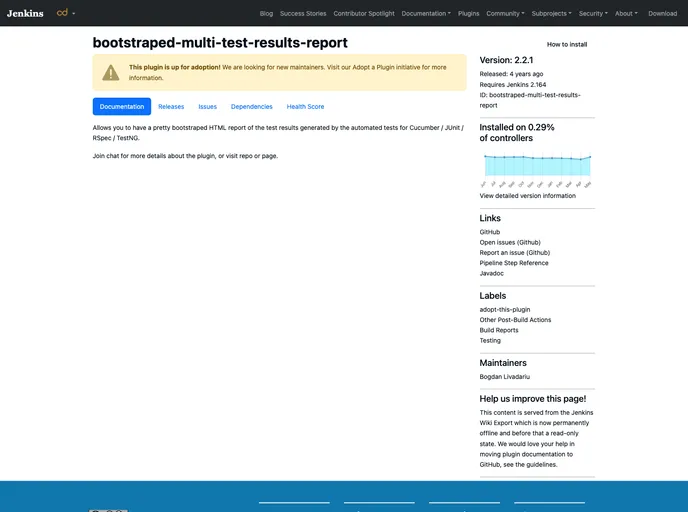Image resolution: width=688 pixels, height=512 pixels.
Task: Open the Health Score tab
Action: 305,107
